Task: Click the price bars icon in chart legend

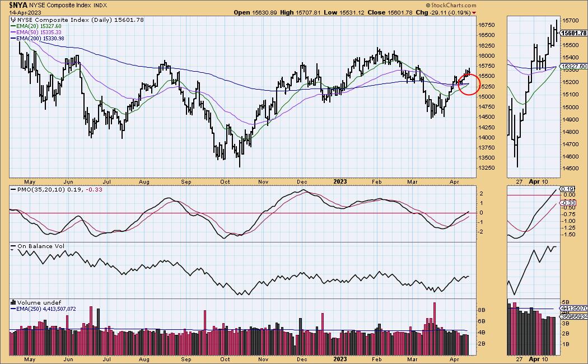Action: (13, 20)
